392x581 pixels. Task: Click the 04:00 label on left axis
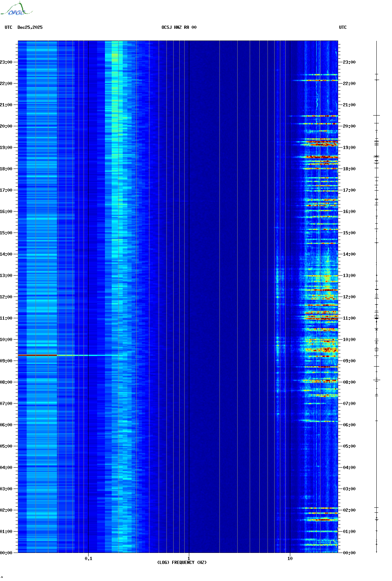pyautogui.click(x=6, y=468)
